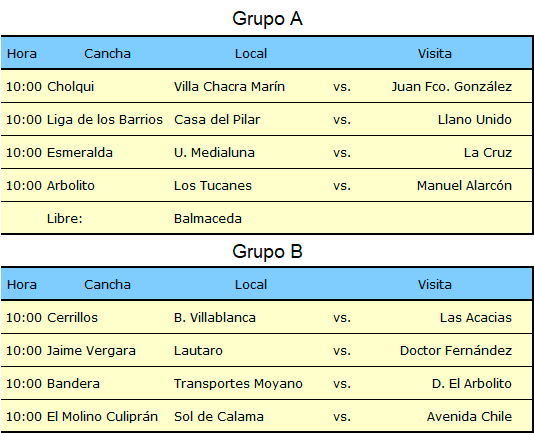The width and height of the screenshot is (534, 433).
Task: Select the Villa Chacra Marín team cell
Action: coord(229,87)
